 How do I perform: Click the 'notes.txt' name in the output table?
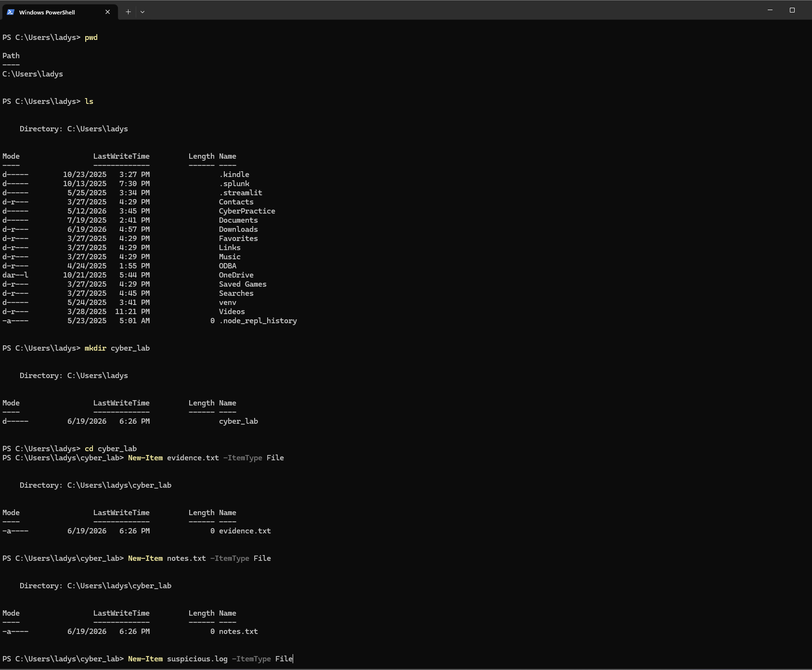(x=238, y=632)
